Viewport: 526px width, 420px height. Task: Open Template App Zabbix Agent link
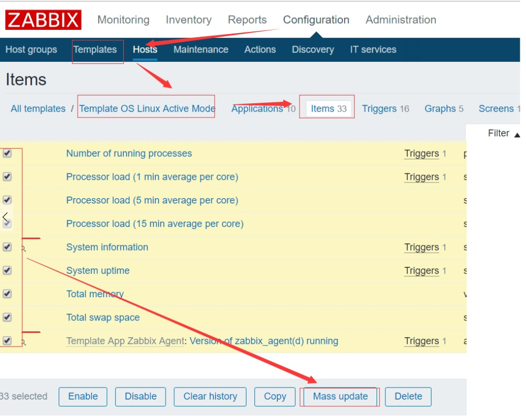pos(125,341)
